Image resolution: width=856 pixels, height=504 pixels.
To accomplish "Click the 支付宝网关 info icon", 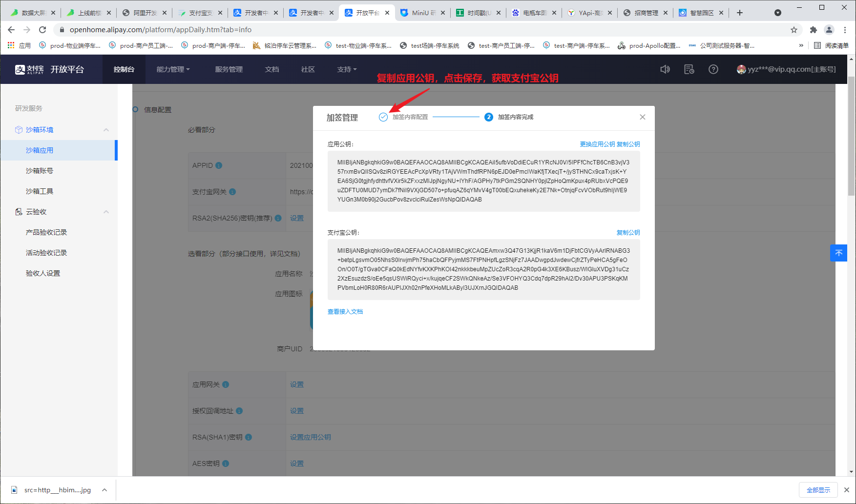I will tap(232, 192).
